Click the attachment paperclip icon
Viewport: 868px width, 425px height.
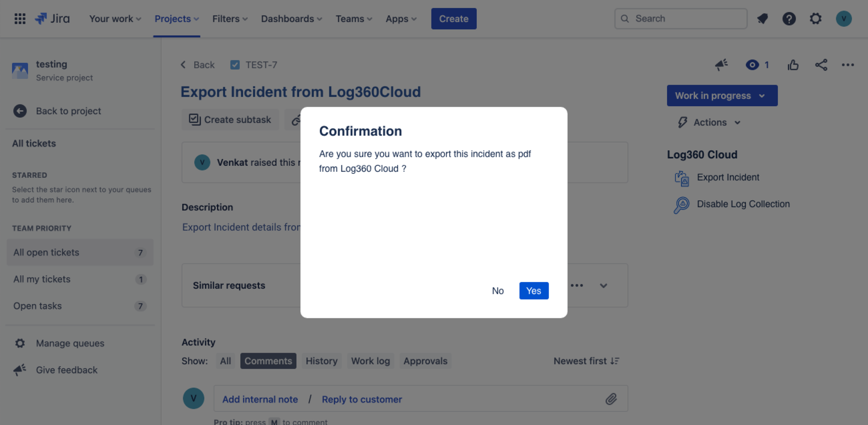coord(611,399)
